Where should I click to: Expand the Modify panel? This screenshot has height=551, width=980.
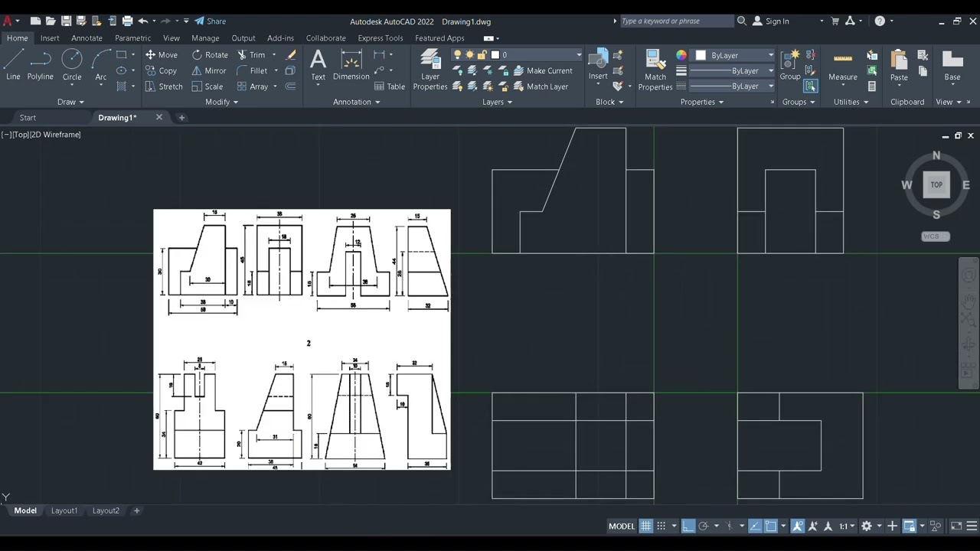(222, 102)
